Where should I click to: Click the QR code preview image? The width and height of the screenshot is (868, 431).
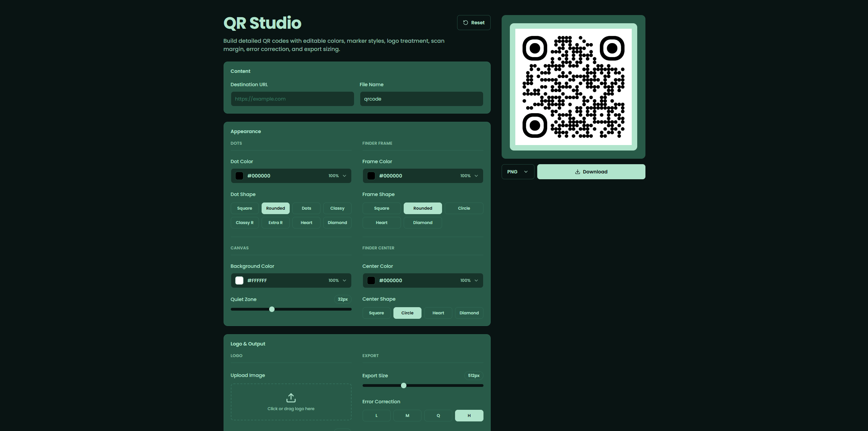(x=573, y=87)
